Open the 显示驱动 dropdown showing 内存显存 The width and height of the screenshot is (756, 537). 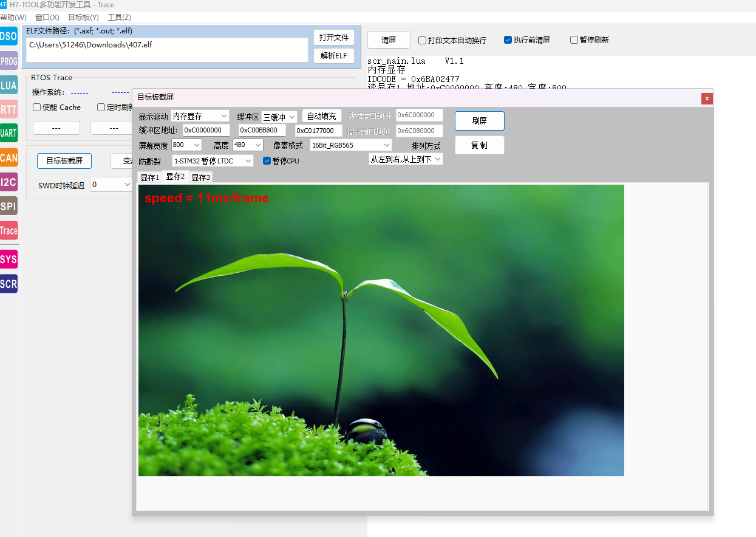pos(200,116)
